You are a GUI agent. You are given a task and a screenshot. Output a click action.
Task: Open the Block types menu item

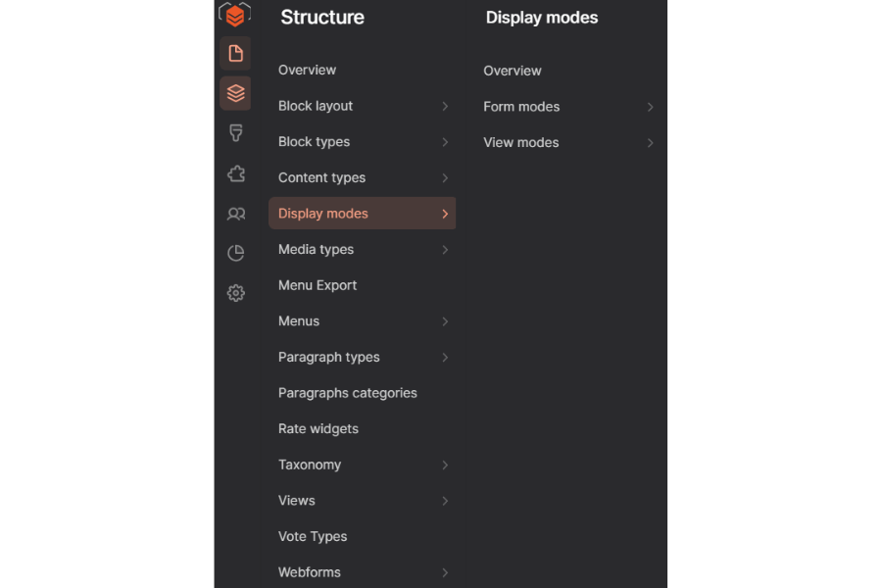314,142
